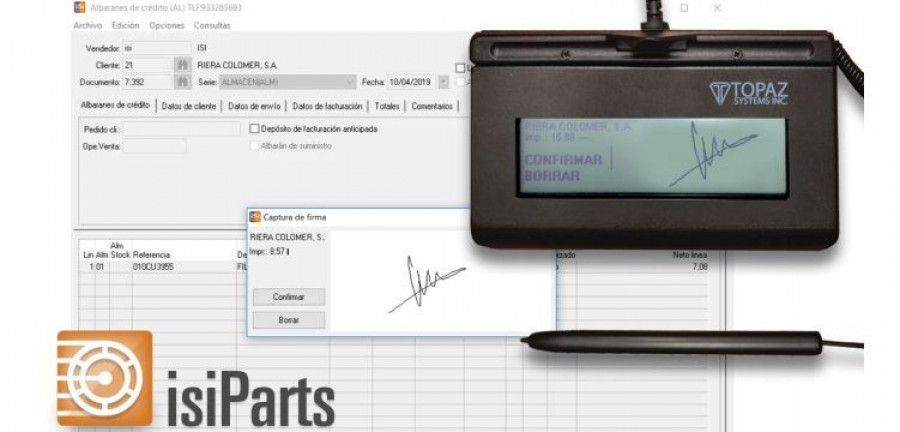Image resolution: width=900 pixels, height=432 pixels.
Task: Click the Captura de firma dialog icon
Action: 255,217
